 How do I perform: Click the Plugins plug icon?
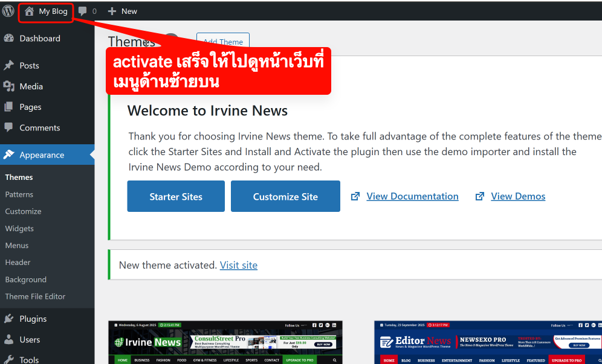click(x=9, y=319)
